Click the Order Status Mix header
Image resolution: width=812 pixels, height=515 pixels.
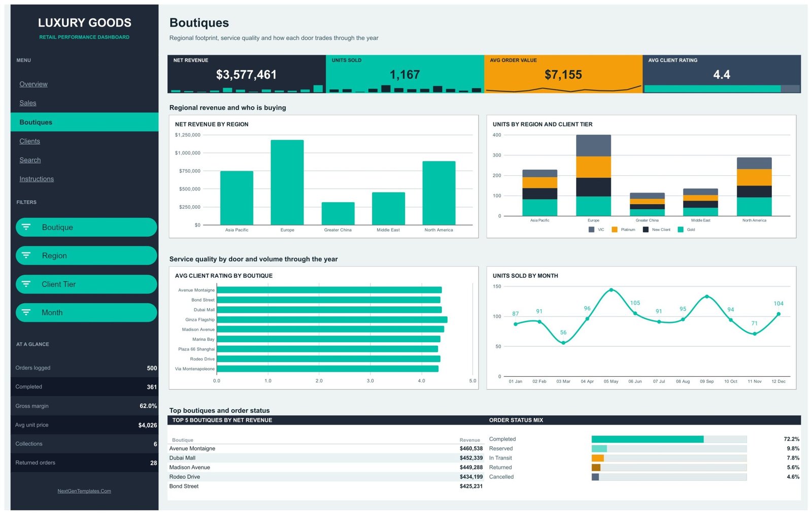[x=516, y=420]
